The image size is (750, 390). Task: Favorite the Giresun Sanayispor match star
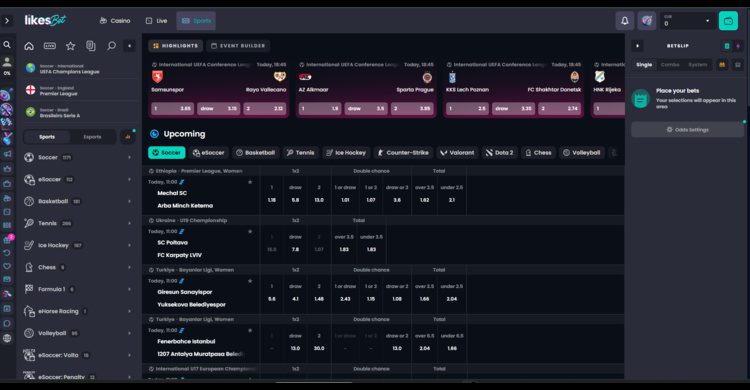pos(250,281)
